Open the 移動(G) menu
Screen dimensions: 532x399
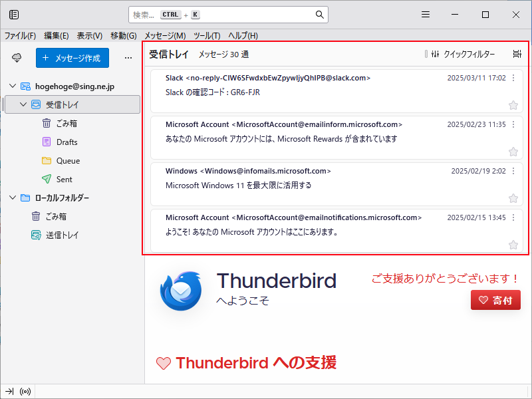tap(124, 36)
